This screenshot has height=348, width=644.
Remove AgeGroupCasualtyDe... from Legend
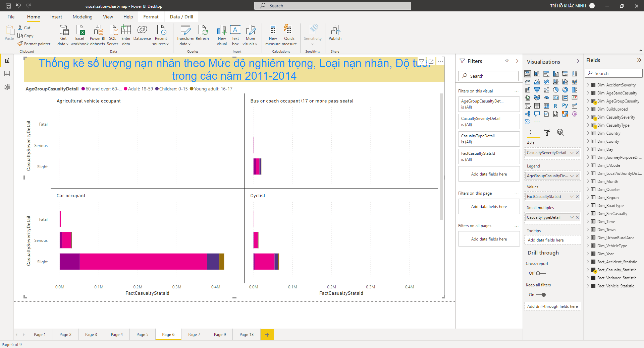[577, 176]
